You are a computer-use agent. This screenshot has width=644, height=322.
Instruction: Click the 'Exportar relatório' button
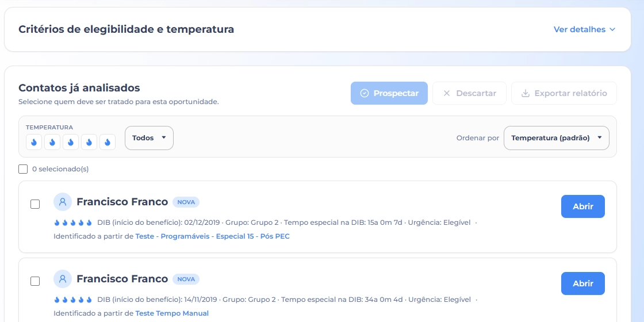[564, 93]
